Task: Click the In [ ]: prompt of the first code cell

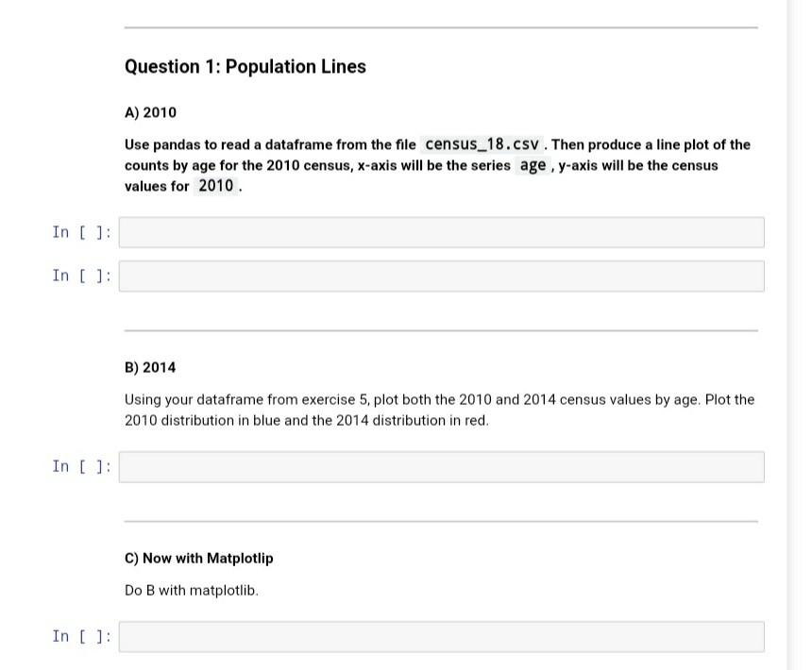Action: (x=81, y=232)
